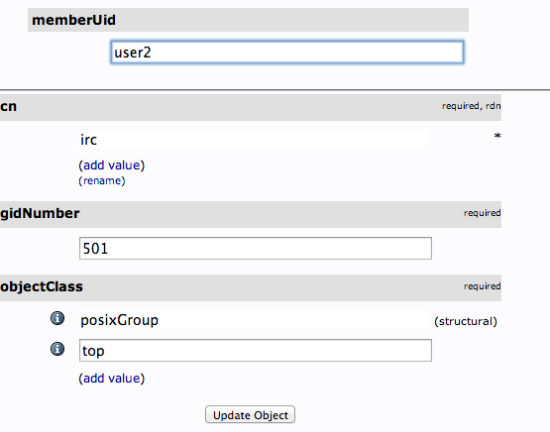This screenshot has width=550, height=432.
Task: Click the cn attribute heading
Action: click(8, 107)
